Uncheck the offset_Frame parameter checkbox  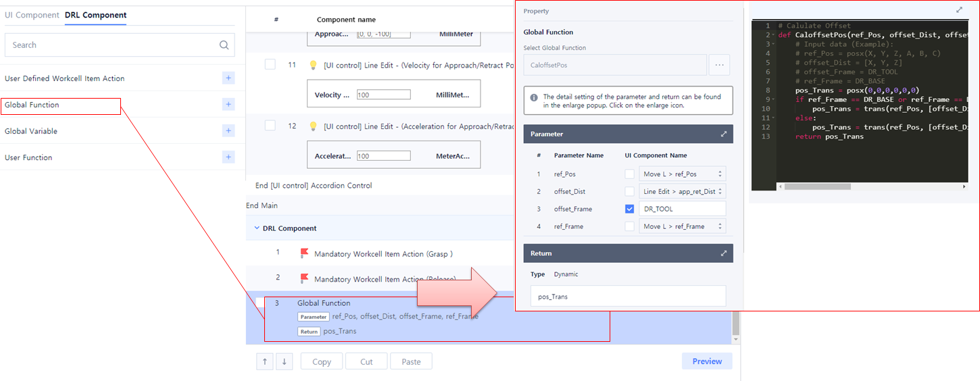(x=630, y=209)
